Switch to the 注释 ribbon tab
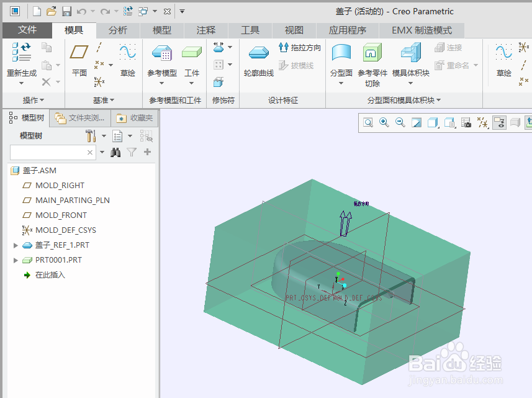The image size is (532, 398). [206, 30]
